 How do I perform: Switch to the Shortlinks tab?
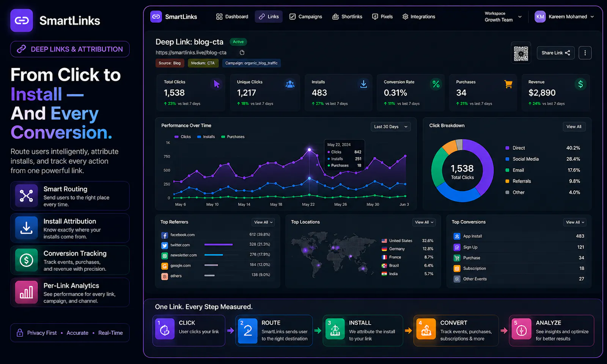click(347, 17)
